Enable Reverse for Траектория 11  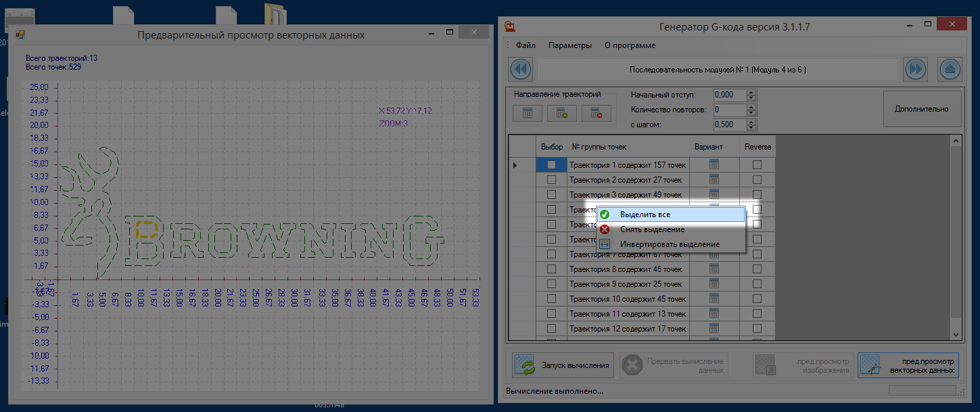(757, 313)
